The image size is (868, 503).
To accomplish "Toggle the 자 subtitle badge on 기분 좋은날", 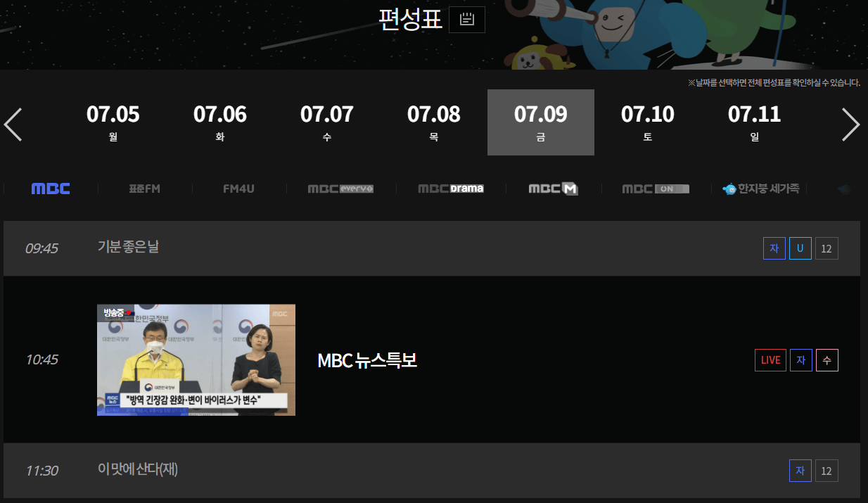I will click(774, 248).
